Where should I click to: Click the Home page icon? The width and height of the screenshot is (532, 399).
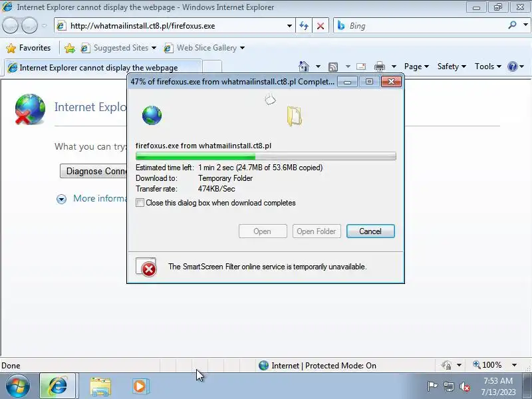tap(304, 66)
